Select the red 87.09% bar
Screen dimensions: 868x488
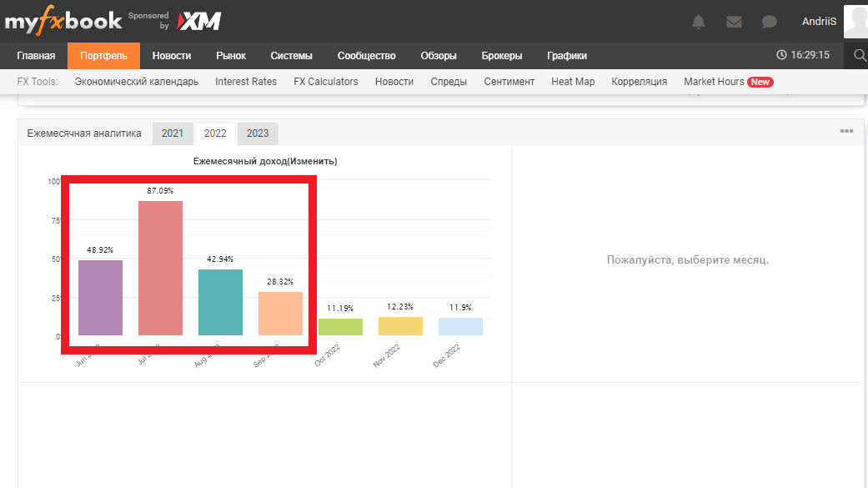[160, 268]
